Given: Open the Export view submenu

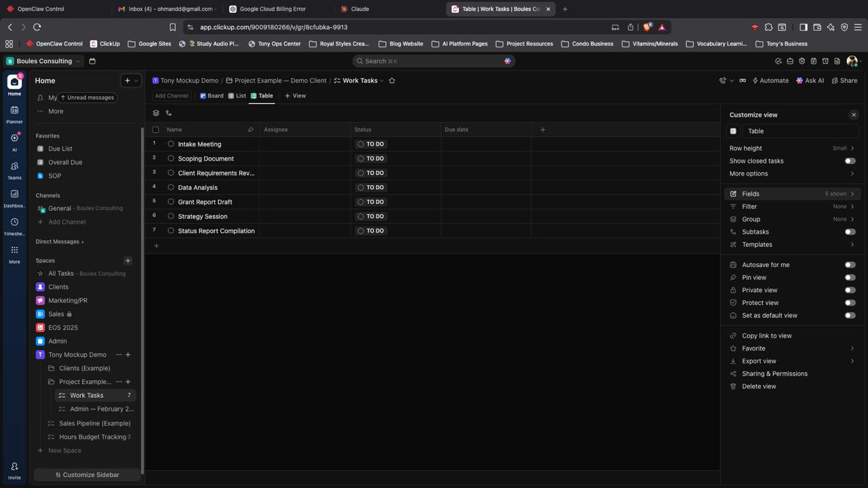Looking at the screenshot, I should [x=791, y=361].
